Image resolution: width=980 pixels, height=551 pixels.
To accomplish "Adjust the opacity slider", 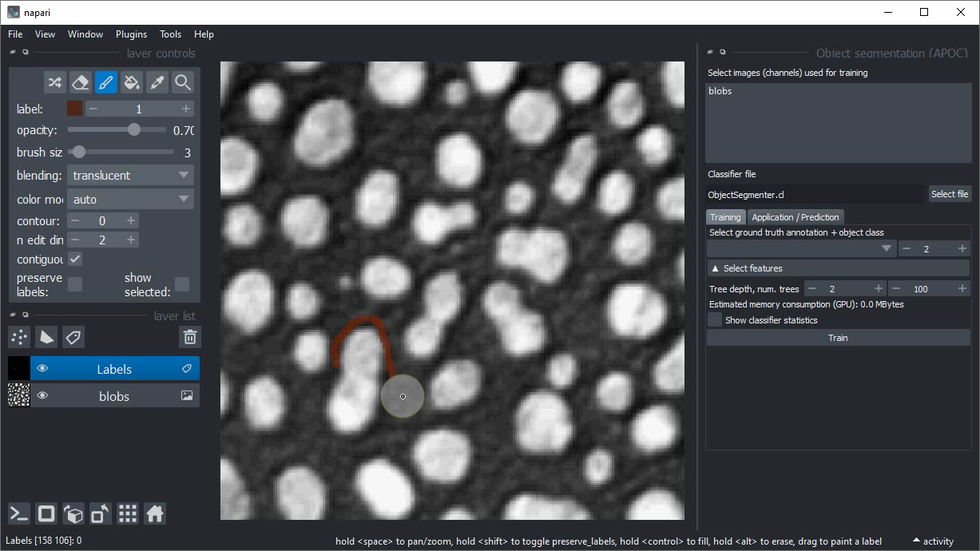I will (133, 129).
